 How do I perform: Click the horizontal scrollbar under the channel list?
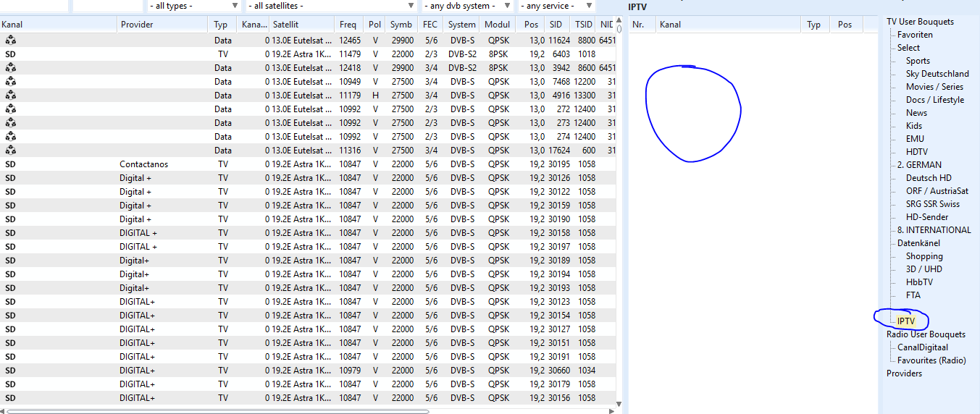click(x=217, y=410)
